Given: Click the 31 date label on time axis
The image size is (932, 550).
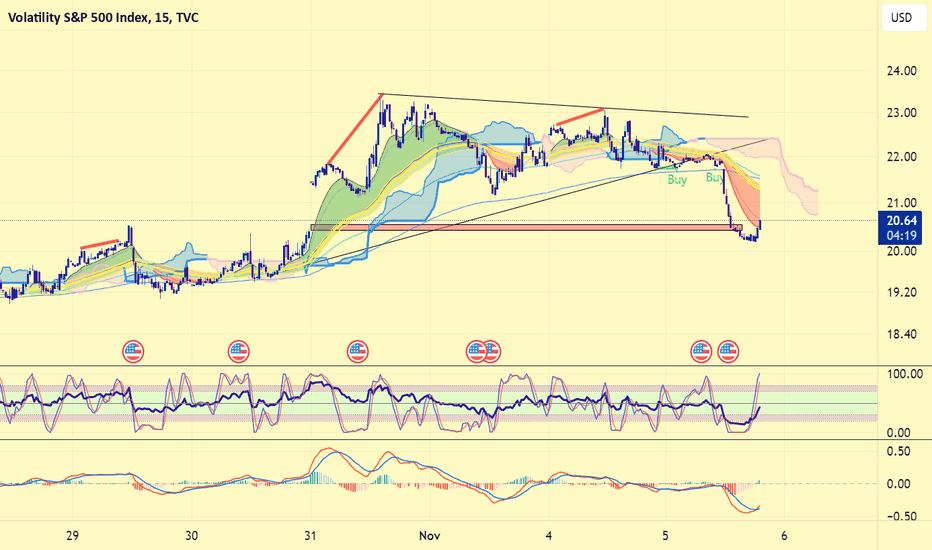Looking at the screenshot, I should click(x=310, y=536).
